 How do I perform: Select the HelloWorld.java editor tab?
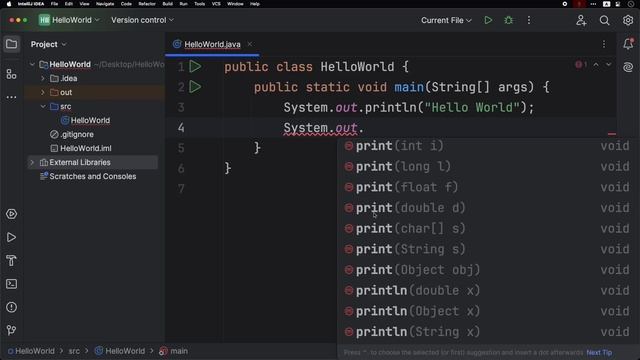pyautogui.click(x=212, y=44)
